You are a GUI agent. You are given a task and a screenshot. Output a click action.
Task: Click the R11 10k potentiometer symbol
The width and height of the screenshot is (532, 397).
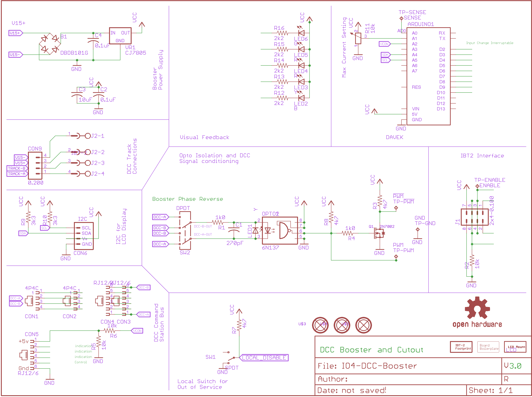358,38
